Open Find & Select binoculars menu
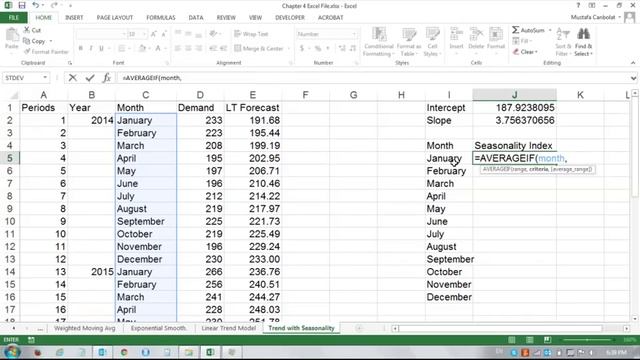640x360 pixels. point(584,42)
